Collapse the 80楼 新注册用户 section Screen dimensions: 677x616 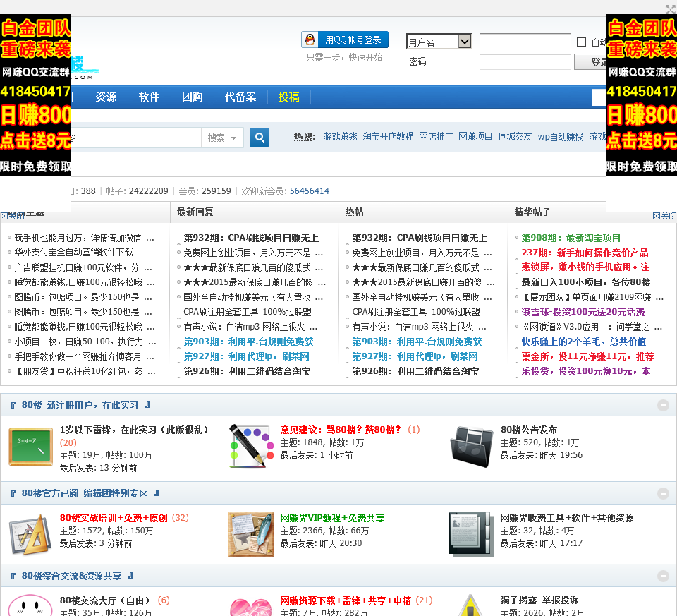pyautogui.click(x=663, y=405)
